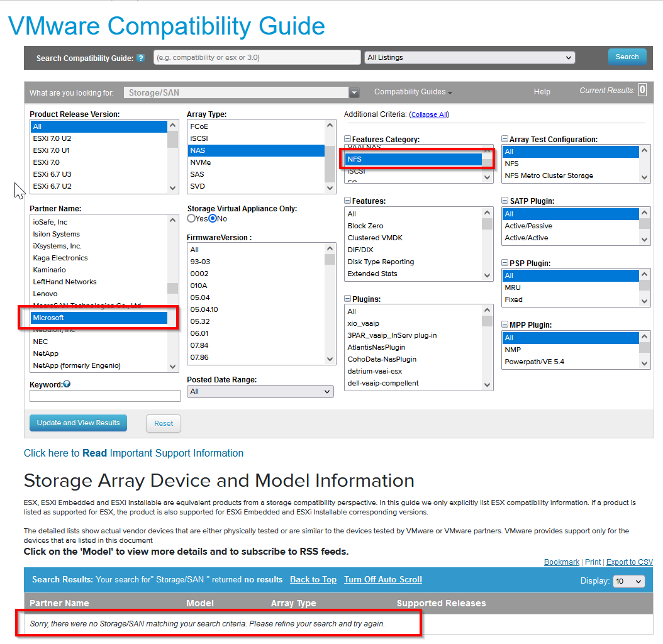
Task: Select NFS Metro Cluster Storage configuration
Action: [571, 175]
